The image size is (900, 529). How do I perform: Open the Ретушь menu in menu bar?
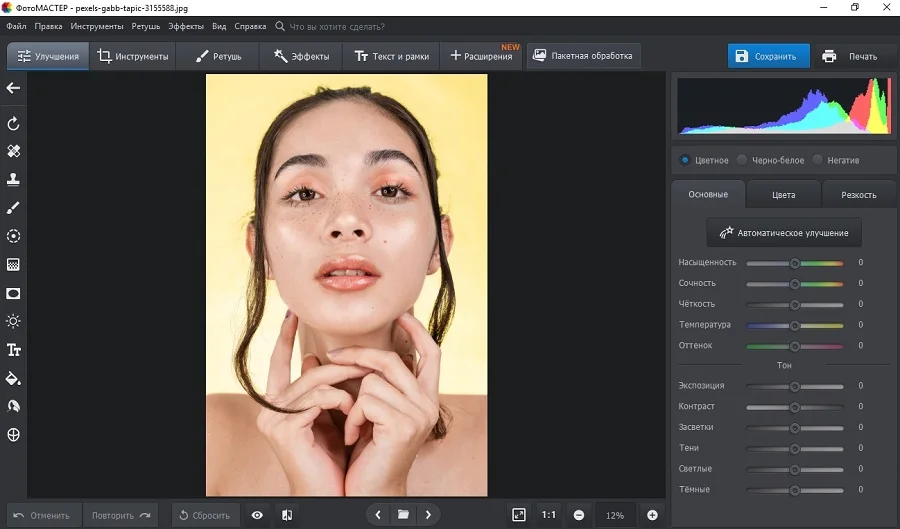tap(146, 26)
